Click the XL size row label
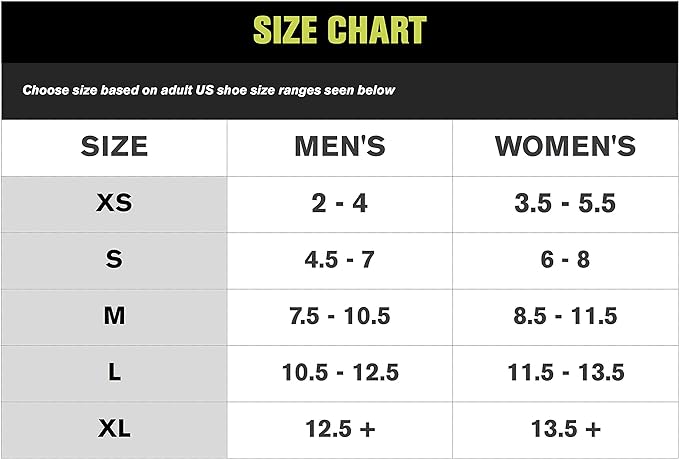Screen dimensions: 679x459 [x=114, y=429]
